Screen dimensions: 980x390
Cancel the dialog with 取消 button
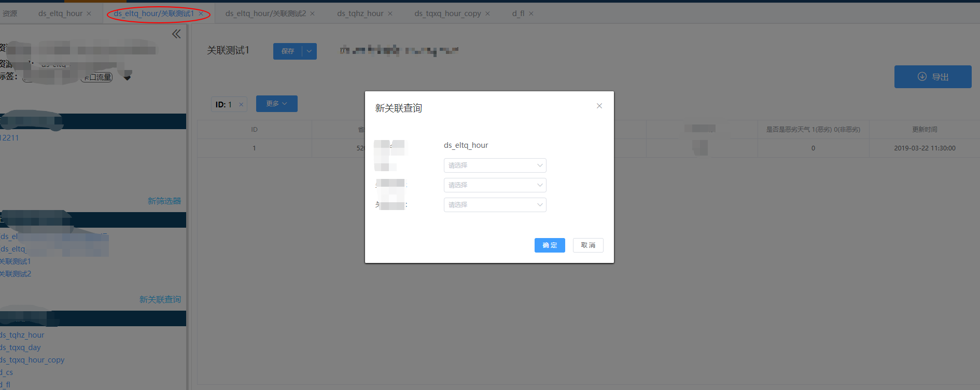588,245
